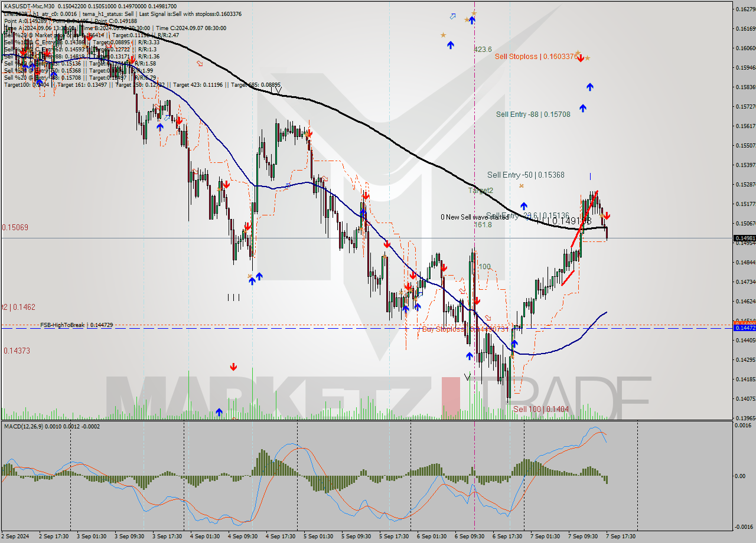756x543 pixels.
Task: Select the 'Sell Entry -50 | 0.15368' label
Action: [x=526, y=175]
